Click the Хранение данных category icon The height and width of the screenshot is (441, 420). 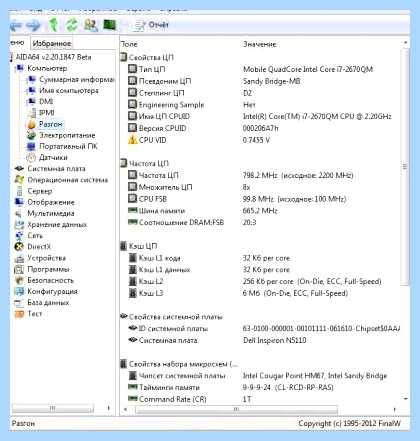pos(19,224)
